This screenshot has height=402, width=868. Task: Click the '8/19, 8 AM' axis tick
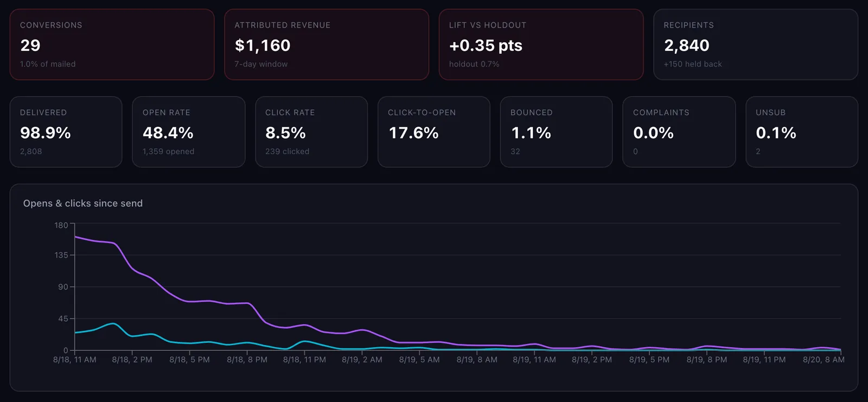coord(477,360)
